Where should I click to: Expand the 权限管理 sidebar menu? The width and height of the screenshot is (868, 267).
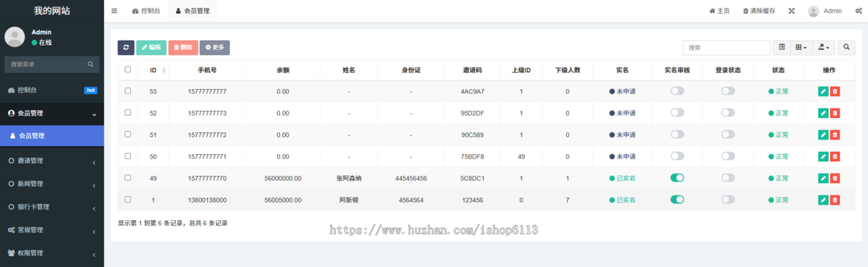coord(52,253)
